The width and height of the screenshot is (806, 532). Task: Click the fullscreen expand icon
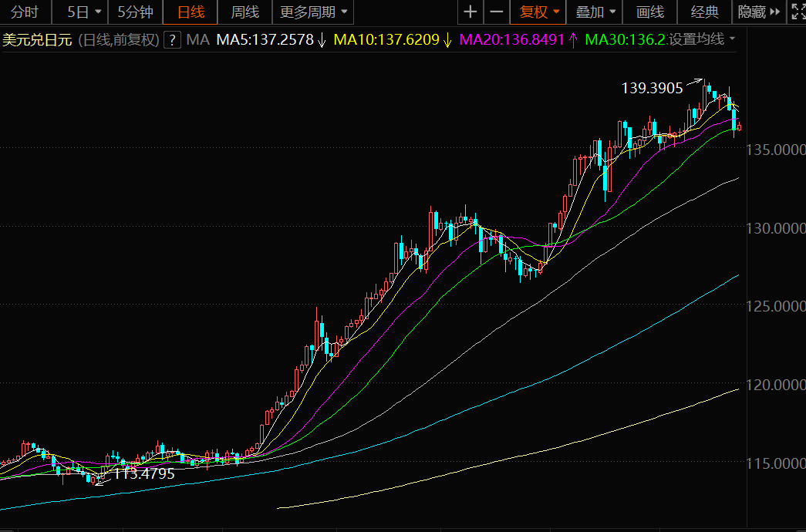tap(796, 12)
